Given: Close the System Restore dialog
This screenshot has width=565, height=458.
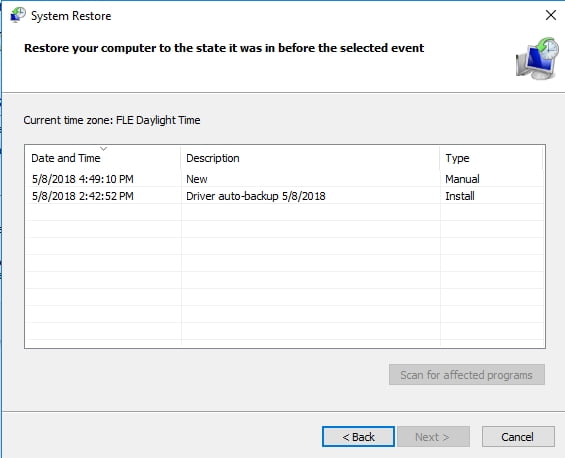Looking at the screenshot, I should (x=551, y=15).
